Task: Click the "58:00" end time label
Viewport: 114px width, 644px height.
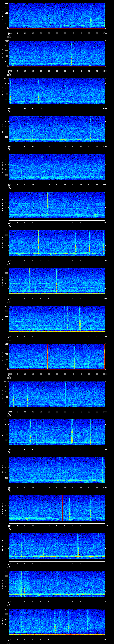Action: tap(105, 450)
